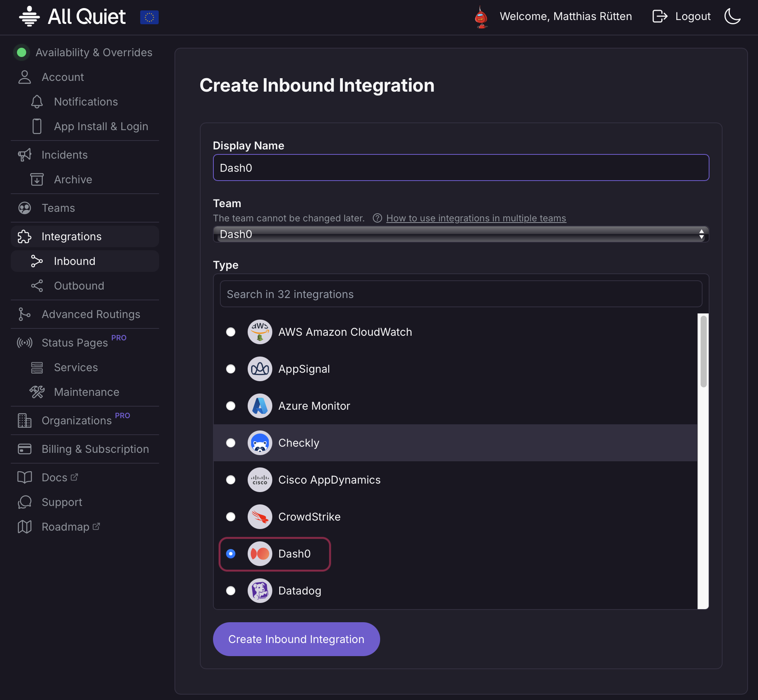Select the Checkly radio option
This screenshot has width=758, height=700.
click(231, 443)
